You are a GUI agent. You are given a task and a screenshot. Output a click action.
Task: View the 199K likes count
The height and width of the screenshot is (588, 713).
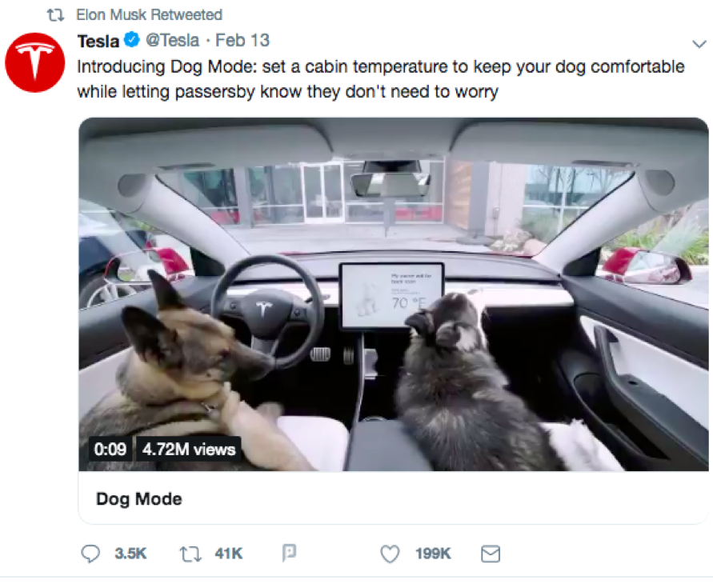point(433,554)
